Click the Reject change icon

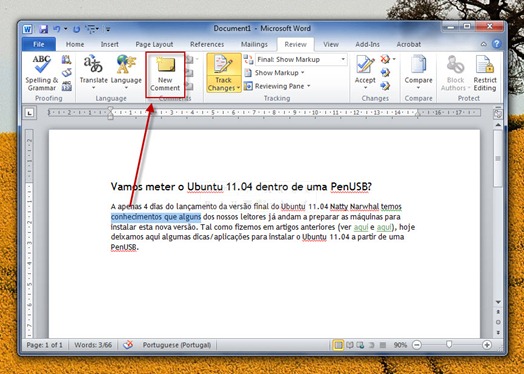click(385, 59)
